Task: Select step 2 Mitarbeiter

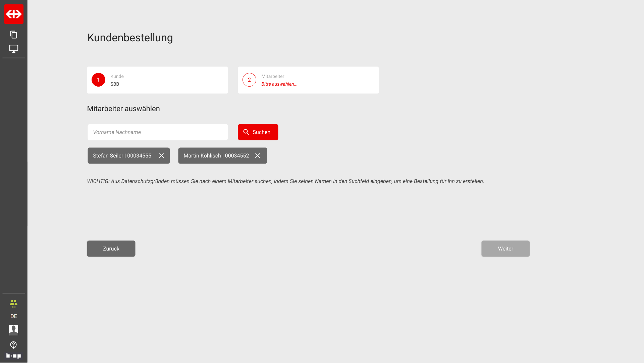Action: [308, 80]
